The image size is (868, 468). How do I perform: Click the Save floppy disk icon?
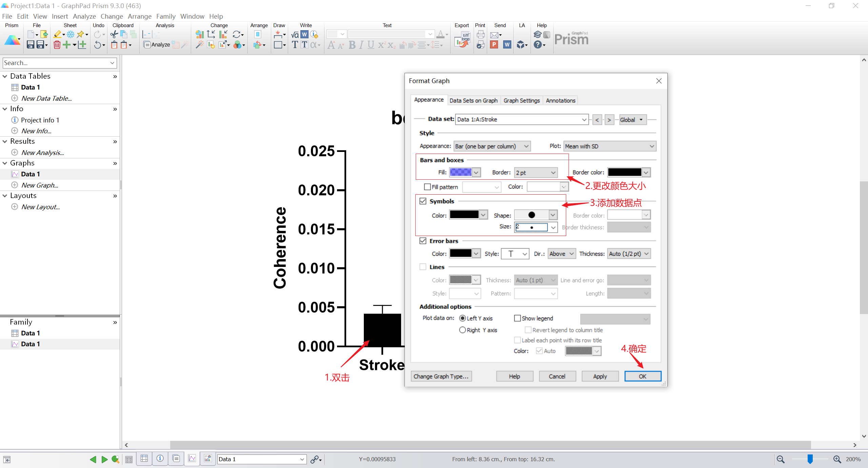click(x=31, y=45)
